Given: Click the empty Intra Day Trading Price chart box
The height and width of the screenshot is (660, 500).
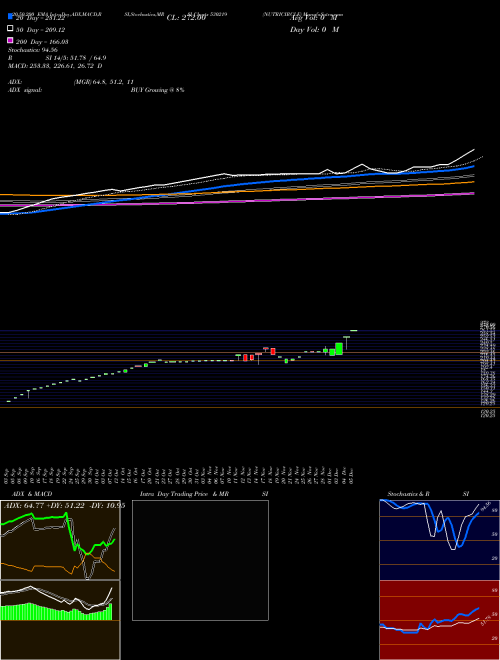Looking at the screenshot, I should [200, 560].
